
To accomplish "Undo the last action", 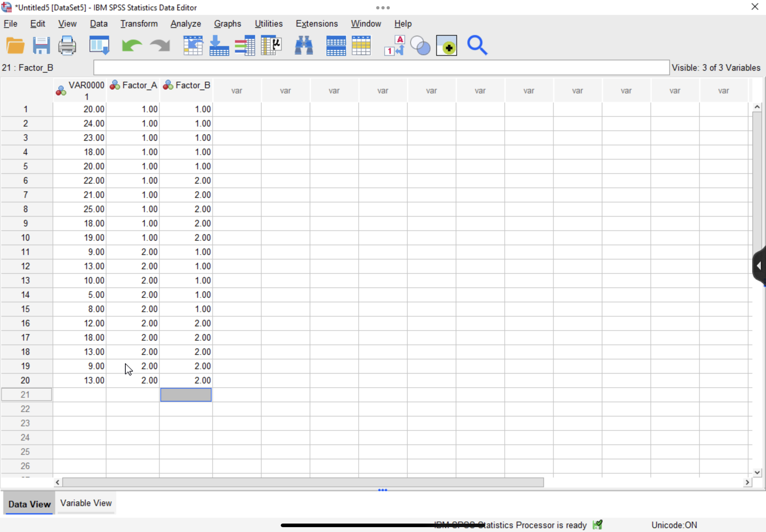I will (x=131, y=45).
